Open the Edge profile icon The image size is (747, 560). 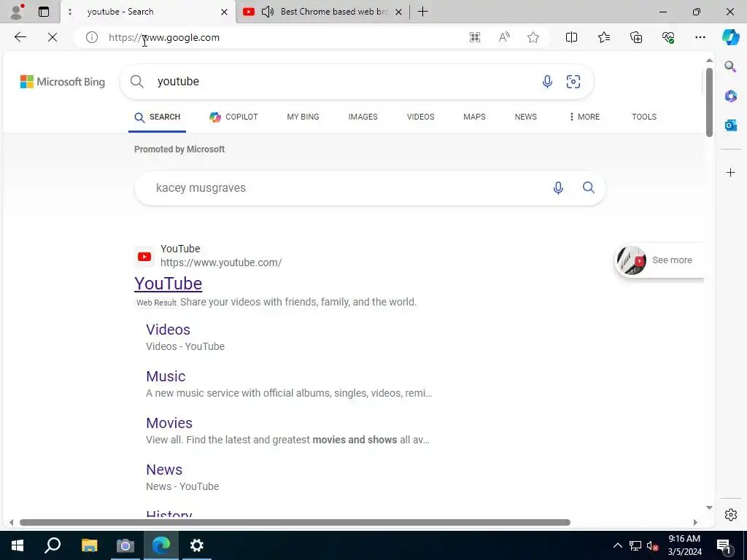click(x=17, y=12)
